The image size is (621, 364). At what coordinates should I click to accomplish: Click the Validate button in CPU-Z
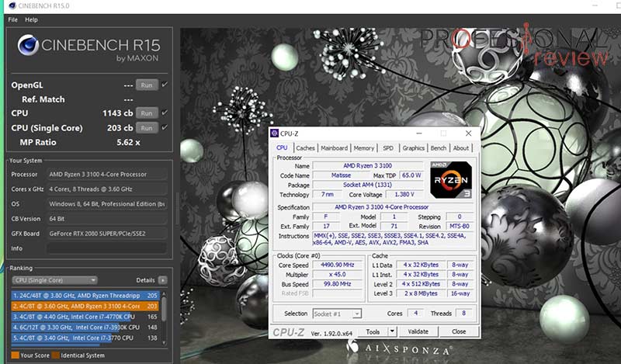click(x=418, y=331)
